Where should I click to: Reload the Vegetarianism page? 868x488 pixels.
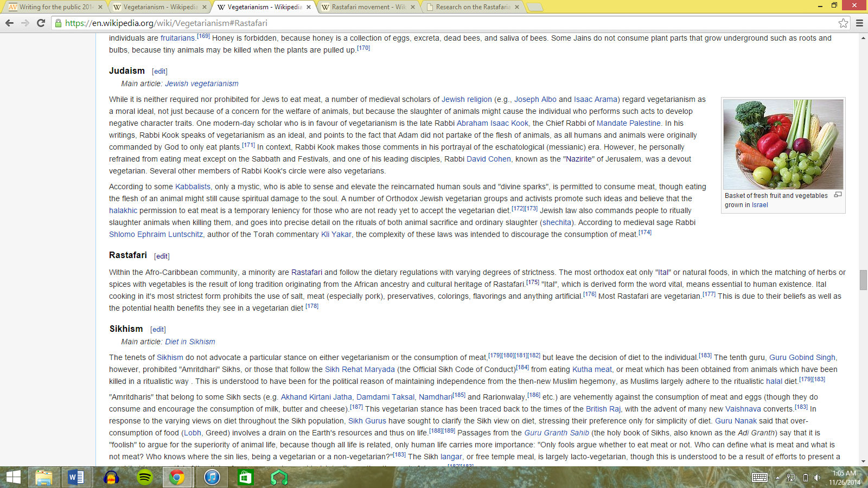[41, 23]
